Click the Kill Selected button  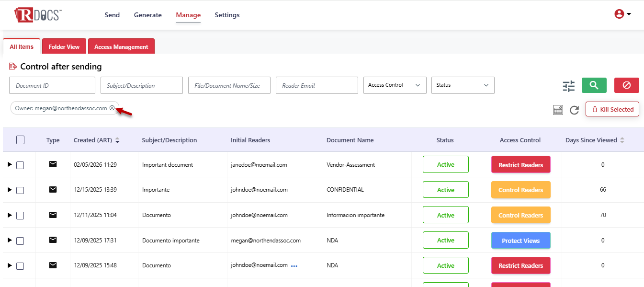(x=612, y=109)
